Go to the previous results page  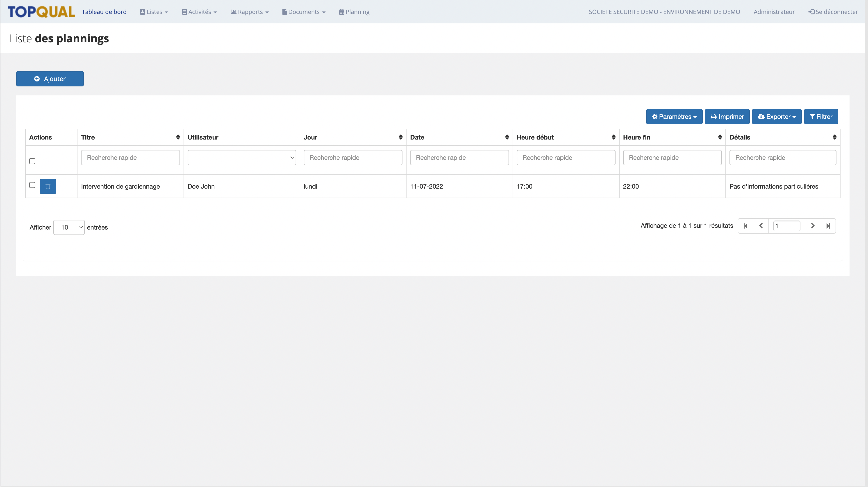(x=761, y=226)
